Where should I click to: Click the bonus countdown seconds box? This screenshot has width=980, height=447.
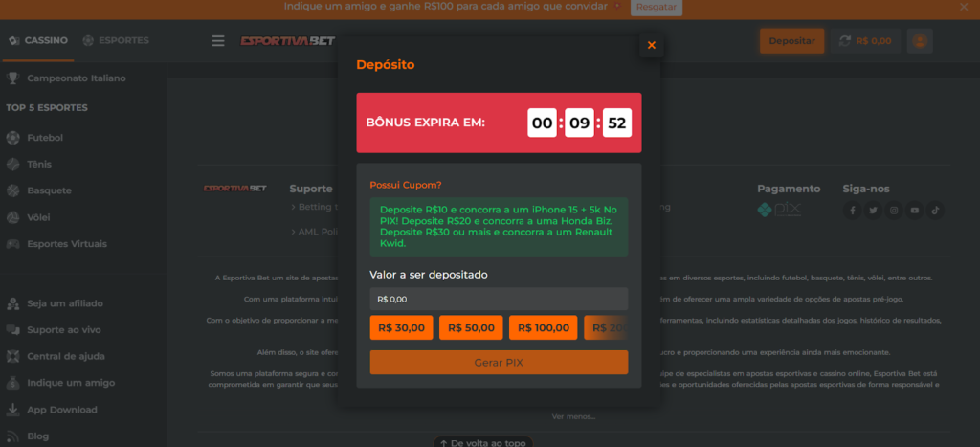point(617,123)
